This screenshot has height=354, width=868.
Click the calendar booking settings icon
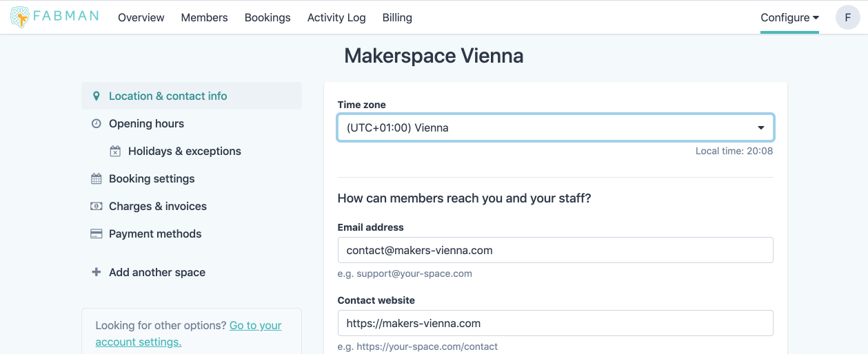click(97, 179)
